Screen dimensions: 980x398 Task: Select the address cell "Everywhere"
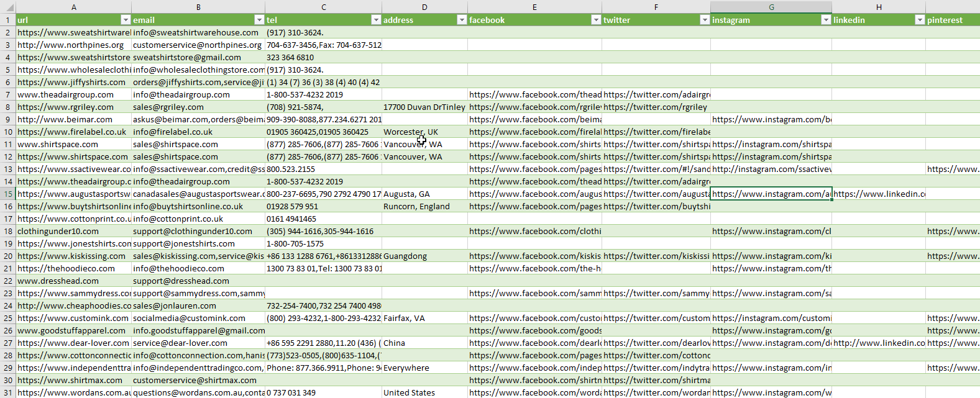tap(424, 368)
